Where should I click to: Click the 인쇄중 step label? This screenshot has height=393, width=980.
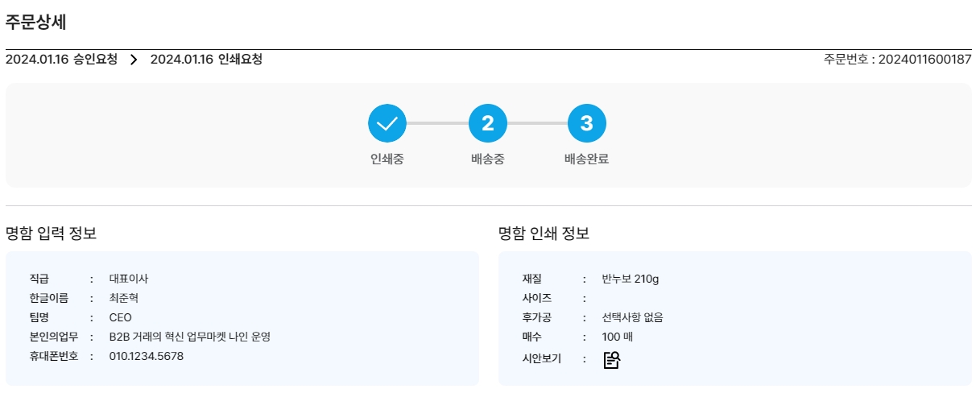[x=387, y=159]
